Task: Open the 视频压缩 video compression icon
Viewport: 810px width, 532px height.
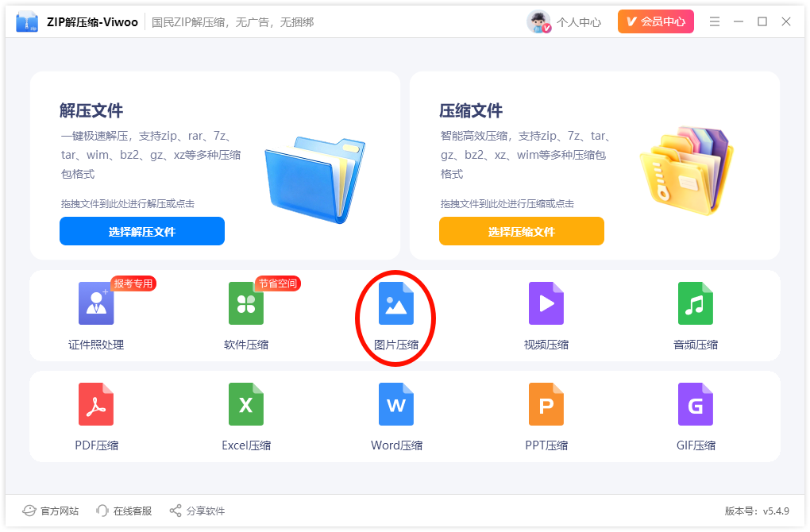Action: (x=546, y=303)
